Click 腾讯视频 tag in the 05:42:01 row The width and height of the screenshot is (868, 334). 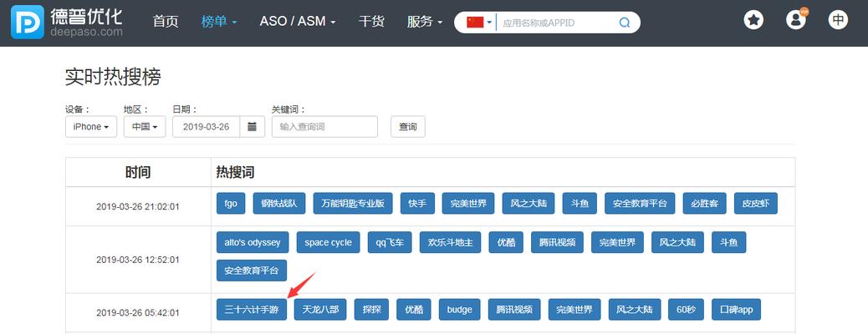click(x=514, y=310)
